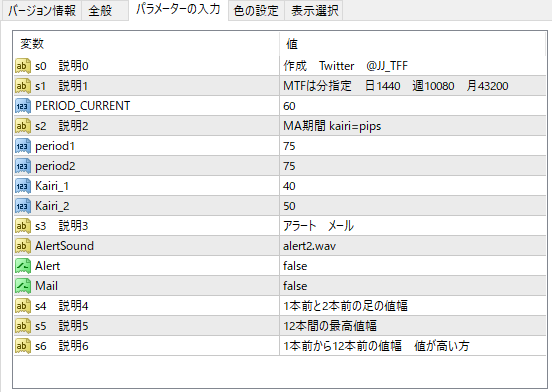
Task: Open the 色の設定 tab
Action: 256,10
